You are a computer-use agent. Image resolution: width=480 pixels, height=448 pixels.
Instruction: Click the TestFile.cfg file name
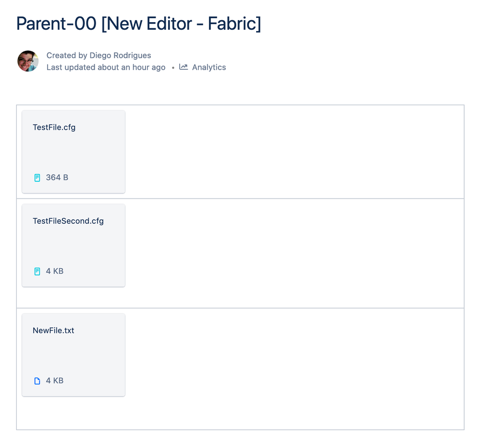pos(54,127)
